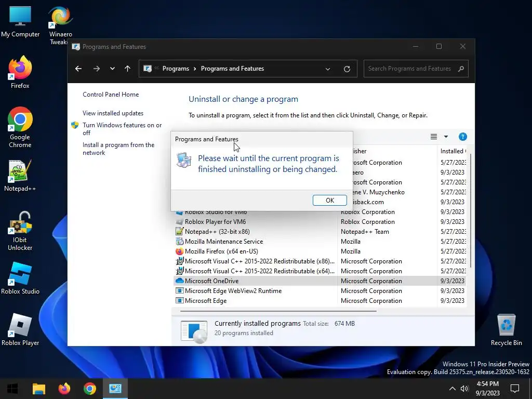Open Turn Windows features on or off
The image size is (532, 399).
[122, 129]
